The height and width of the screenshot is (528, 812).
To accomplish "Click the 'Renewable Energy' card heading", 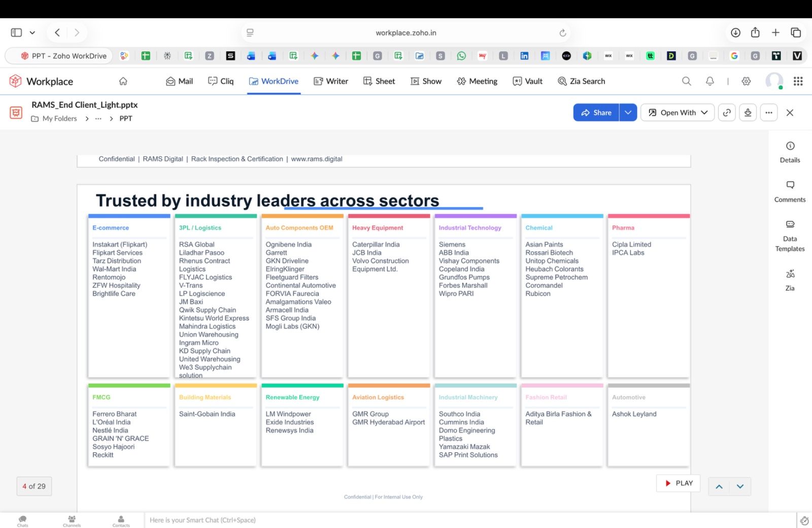I will (x=292, y=398).
